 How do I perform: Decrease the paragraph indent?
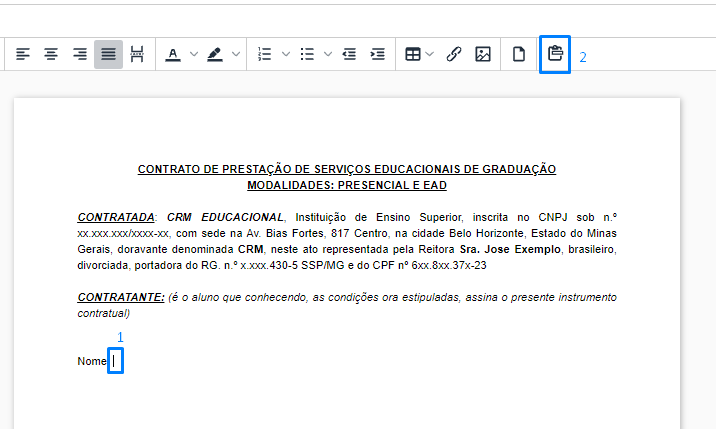click(349, 54)
